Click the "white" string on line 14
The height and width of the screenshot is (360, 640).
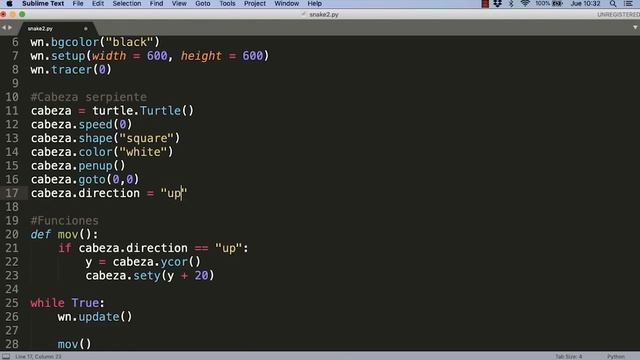(x=143, y=152)
